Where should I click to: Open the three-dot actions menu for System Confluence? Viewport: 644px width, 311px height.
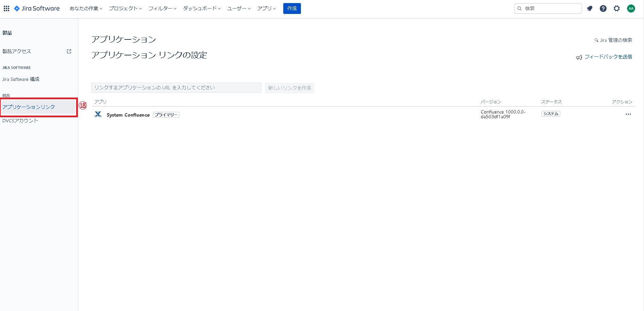point(628,114)
